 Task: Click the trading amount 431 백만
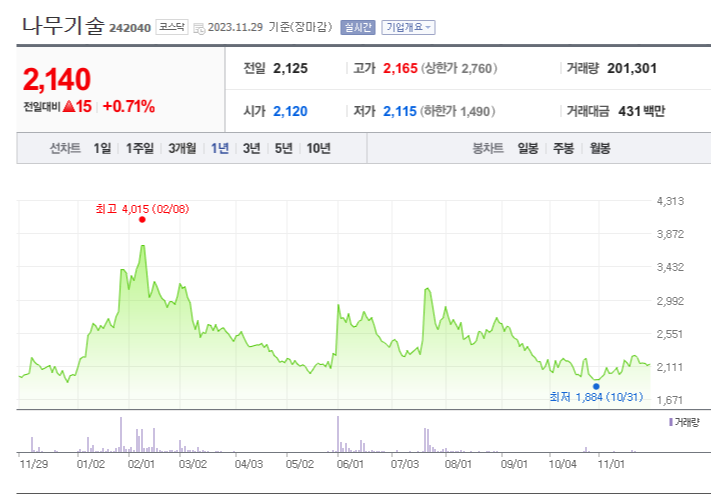pyautogui.click(x=642, y=111)
